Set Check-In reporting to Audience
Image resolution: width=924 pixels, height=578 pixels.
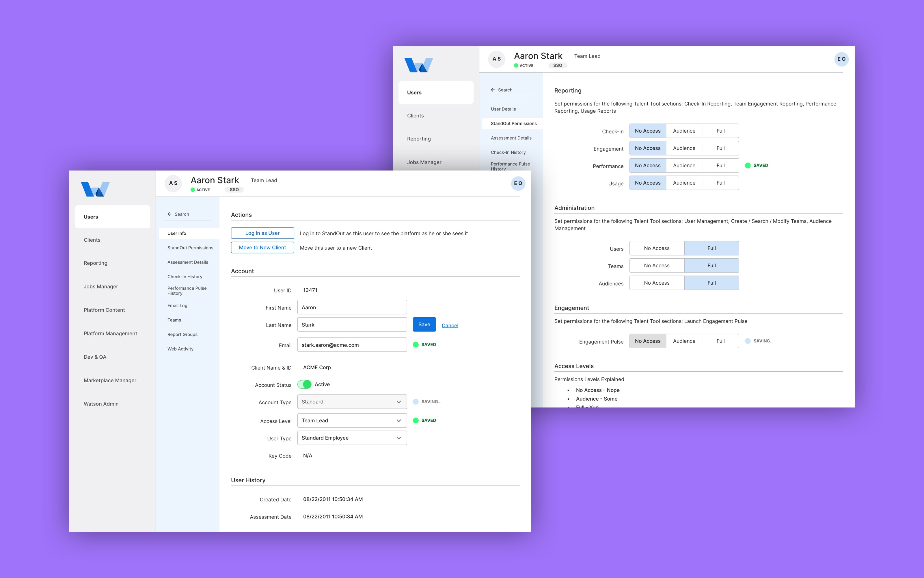[684, 131]
